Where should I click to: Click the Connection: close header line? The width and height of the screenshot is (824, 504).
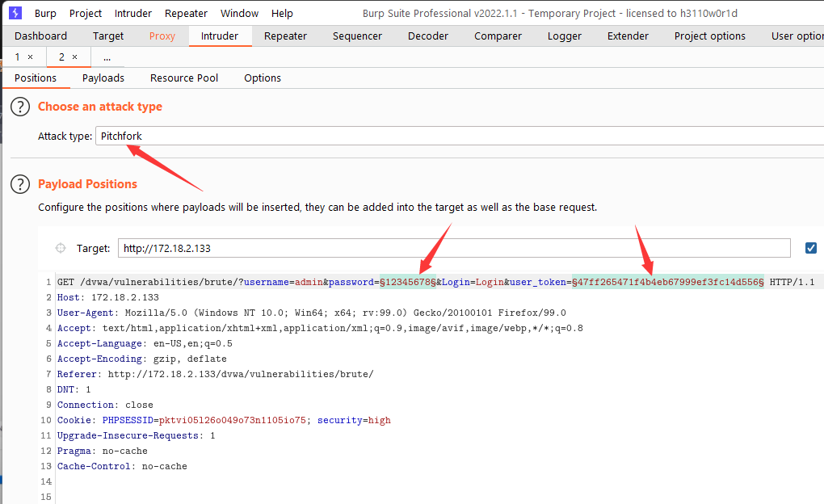[x=105, y=405]
